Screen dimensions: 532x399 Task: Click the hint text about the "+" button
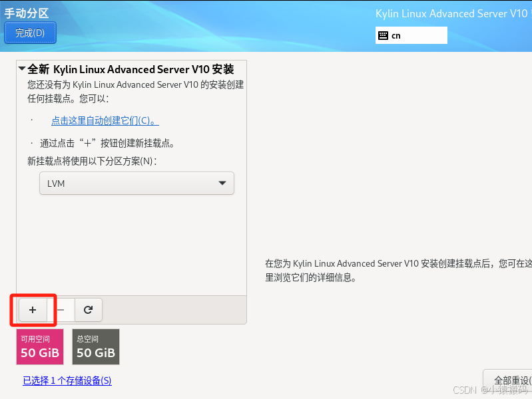108,143
